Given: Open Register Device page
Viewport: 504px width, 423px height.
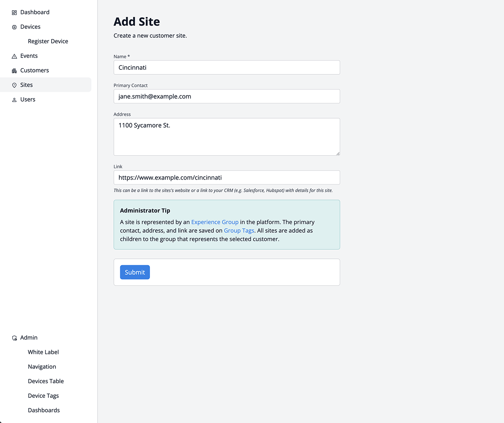Looking at the screenshot, I should tap(48, 41).
